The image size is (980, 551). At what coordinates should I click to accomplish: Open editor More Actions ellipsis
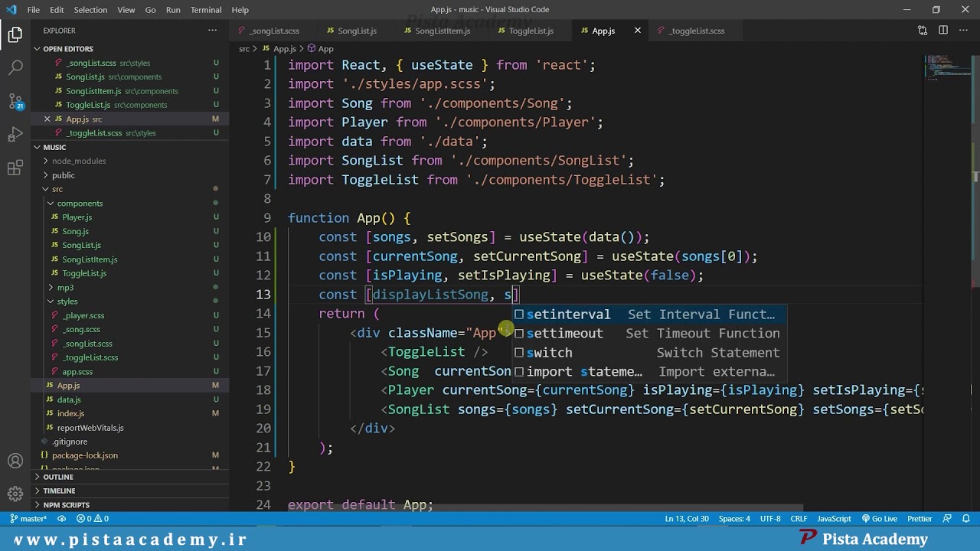point(963,31)
